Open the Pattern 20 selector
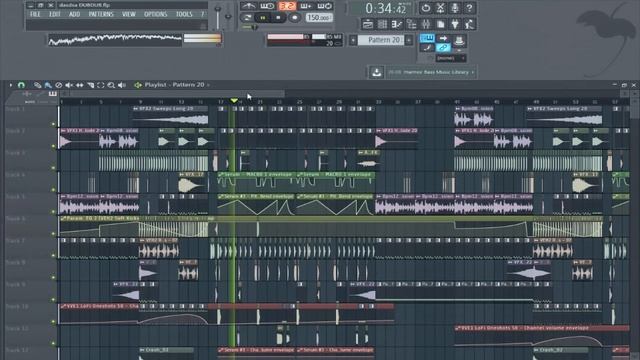 coord(381,40)
